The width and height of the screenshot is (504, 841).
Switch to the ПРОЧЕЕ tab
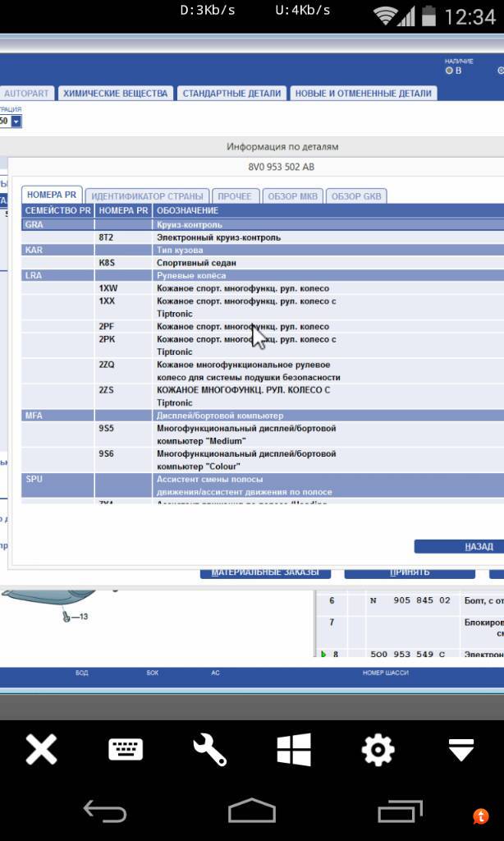pos(236,196)
